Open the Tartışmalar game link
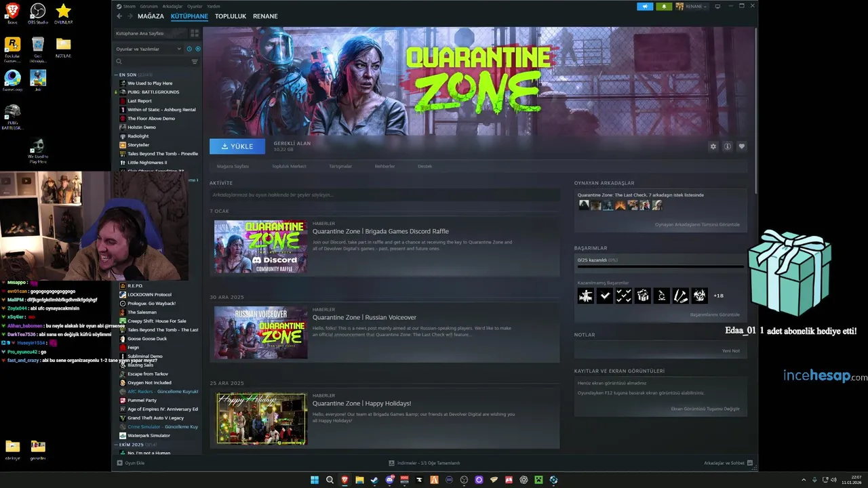The height and width of the screenshot is (488, 868). click(x=340, y=166)
